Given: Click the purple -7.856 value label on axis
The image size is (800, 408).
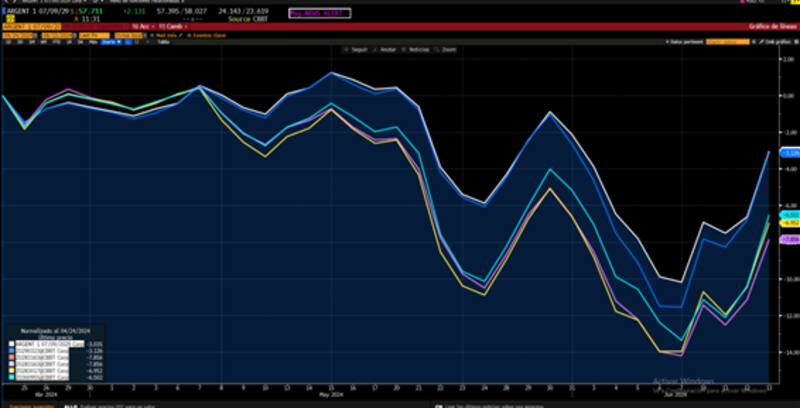Looking at the screenshot, I should click(789, 240).
